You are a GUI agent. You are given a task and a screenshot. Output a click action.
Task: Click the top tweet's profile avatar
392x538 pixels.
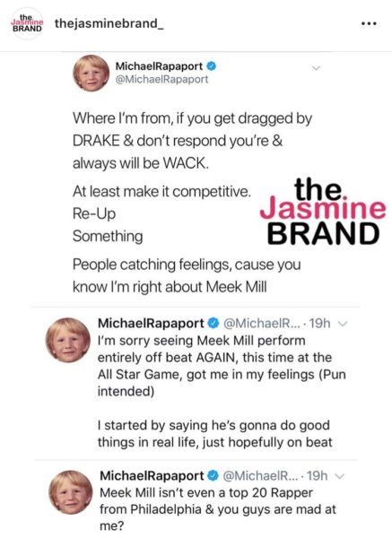[91, 74]
